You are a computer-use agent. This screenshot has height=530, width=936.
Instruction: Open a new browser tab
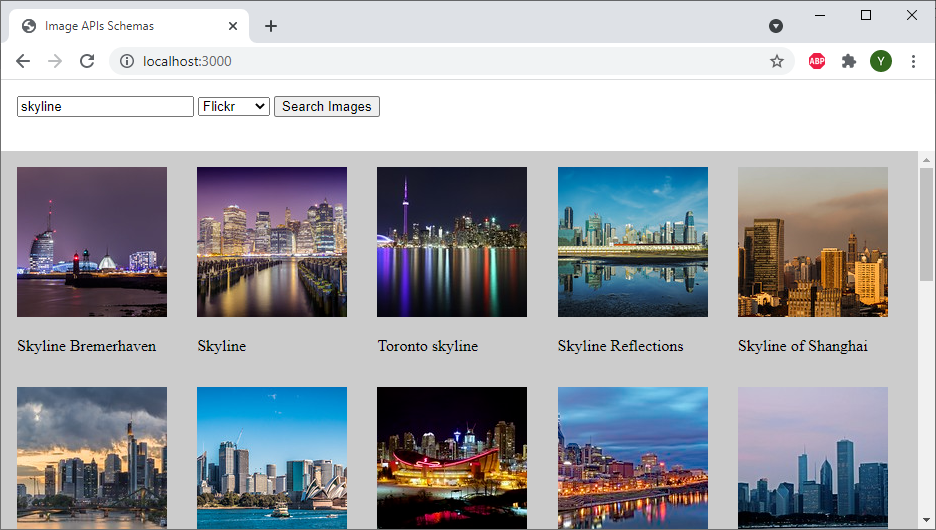click(270, 26)
